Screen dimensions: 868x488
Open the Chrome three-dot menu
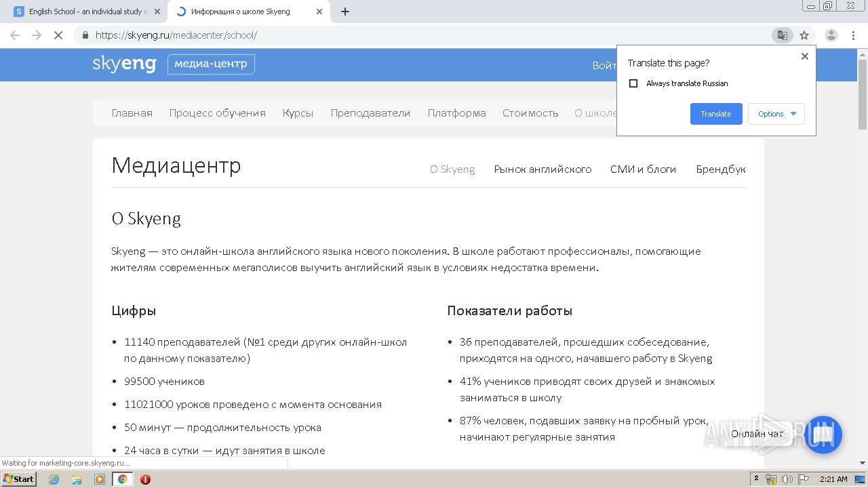click(853, 35)
